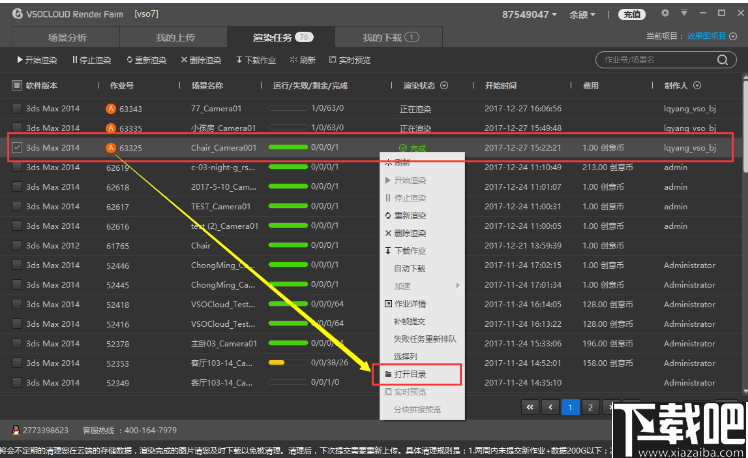Go to page 1 in pagination
The height and width of the screenshot is (458, 748).
[570, 407]
